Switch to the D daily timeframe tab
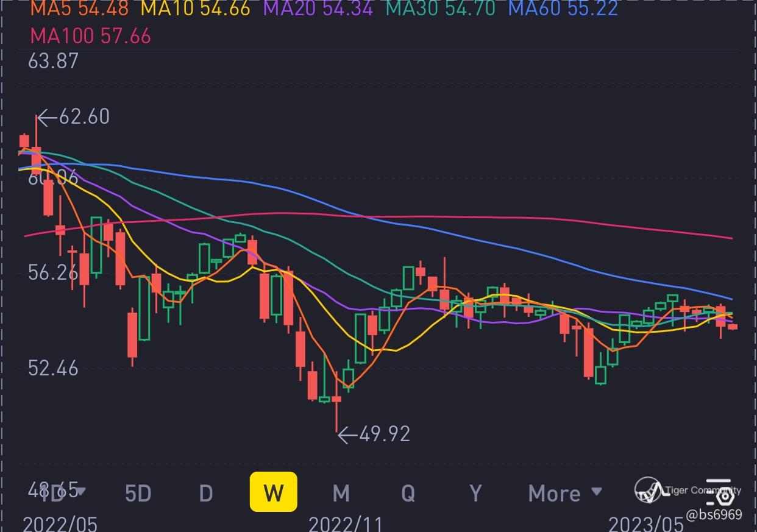This screenshot has height=532, width=757. (206, 493)
